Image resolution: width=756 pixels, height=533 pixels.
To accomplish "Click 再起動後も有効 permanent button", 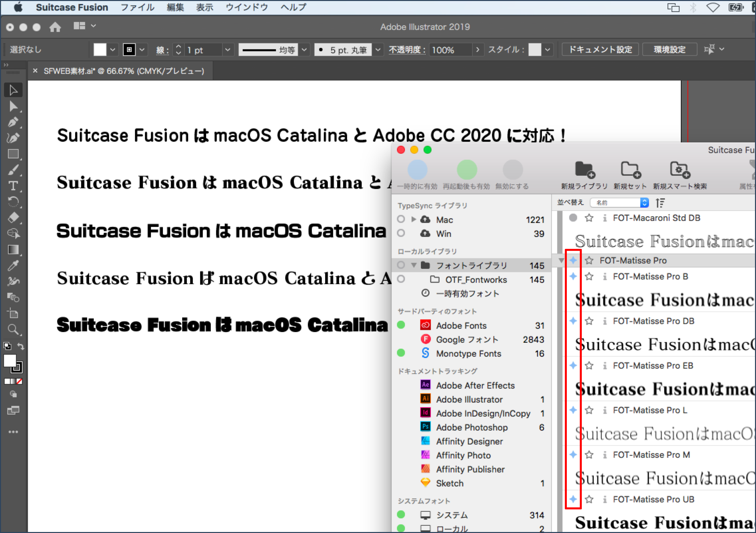I will [466, 175].
